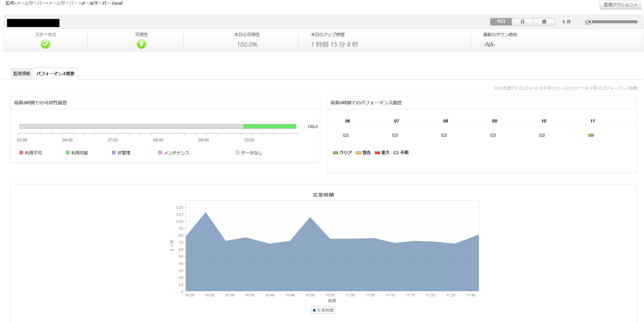
Task: Switch time range to 週
Action: [544, 22]
